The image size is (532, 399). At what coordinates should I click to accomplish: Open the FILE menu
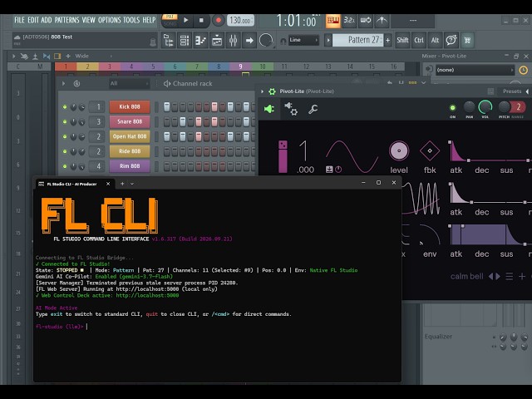pos(19,20)
